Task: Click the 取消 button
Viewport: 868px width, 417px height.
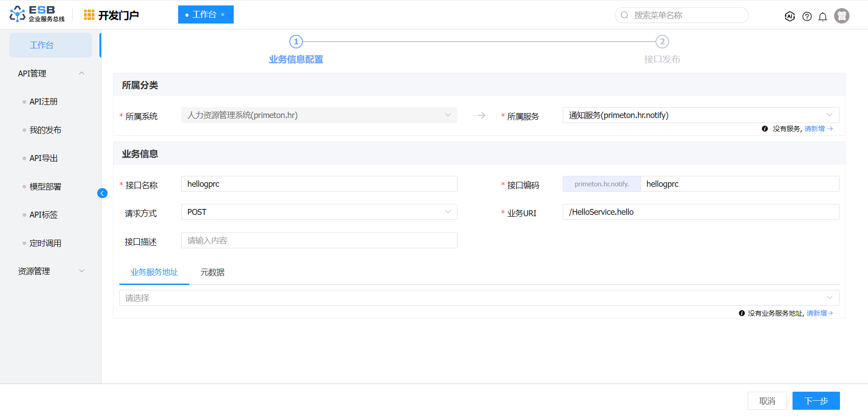Action: click(x=767, y=401)
